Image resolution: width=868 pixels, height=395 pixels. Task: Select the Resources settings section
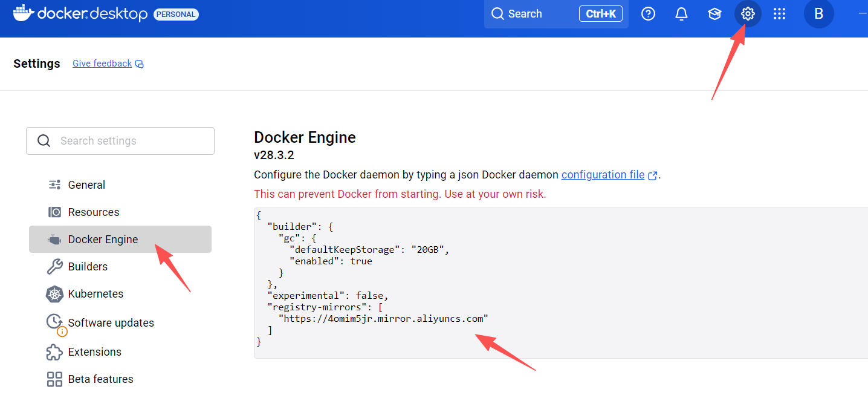[x=120, y=212]
